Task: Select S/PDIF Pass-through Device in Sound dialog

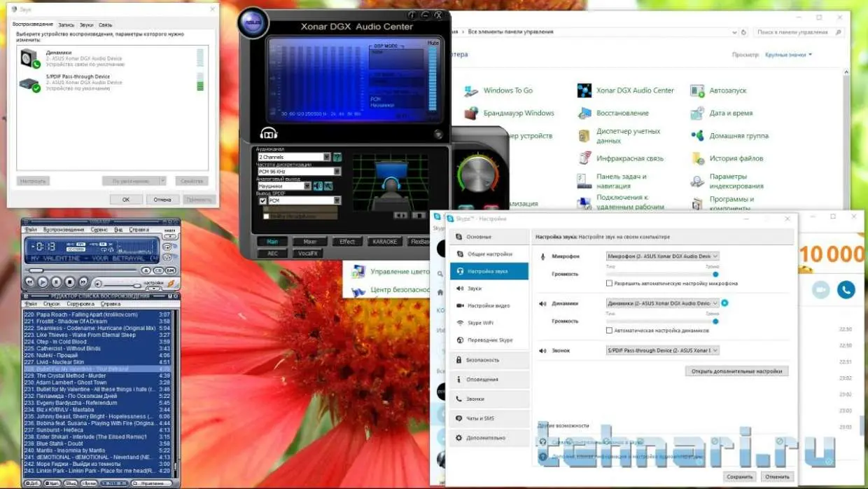Action: click(x=112, y=83)
